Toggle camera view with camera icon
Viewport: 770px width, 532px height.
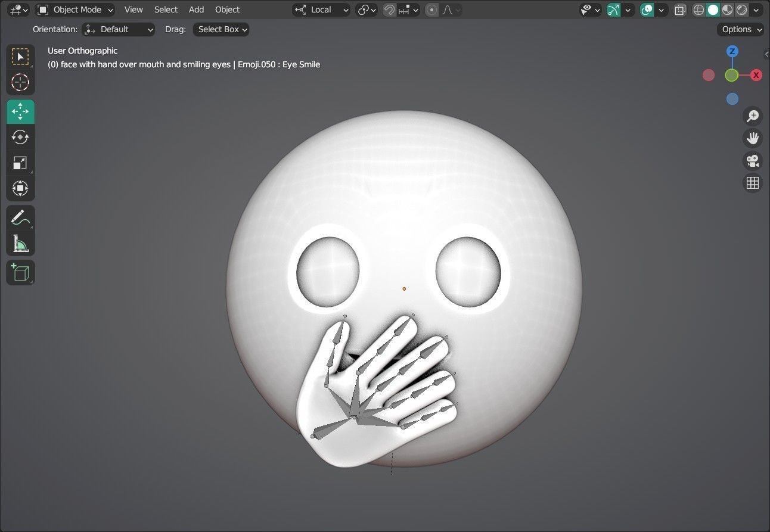point(753,160)
